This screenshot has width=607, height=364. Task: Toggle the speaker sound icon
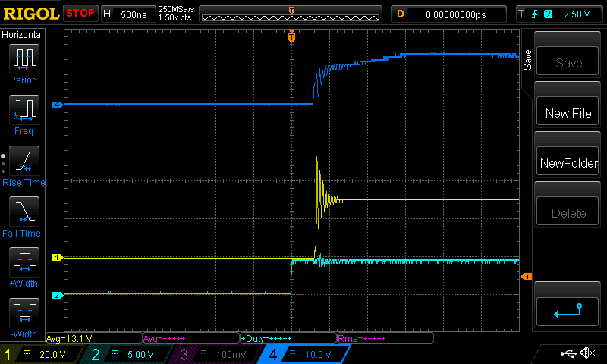(587, 353)
